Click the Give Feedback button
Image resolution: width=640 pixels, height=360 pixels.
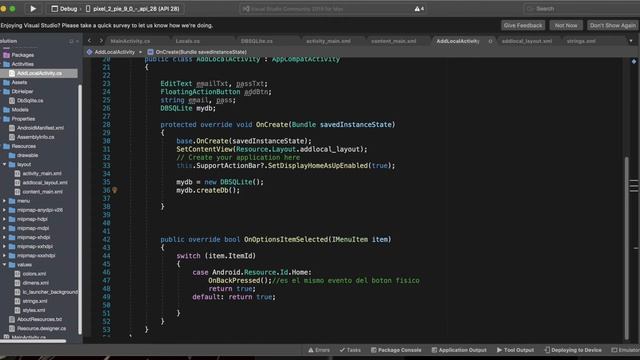[x=523, y=25]
